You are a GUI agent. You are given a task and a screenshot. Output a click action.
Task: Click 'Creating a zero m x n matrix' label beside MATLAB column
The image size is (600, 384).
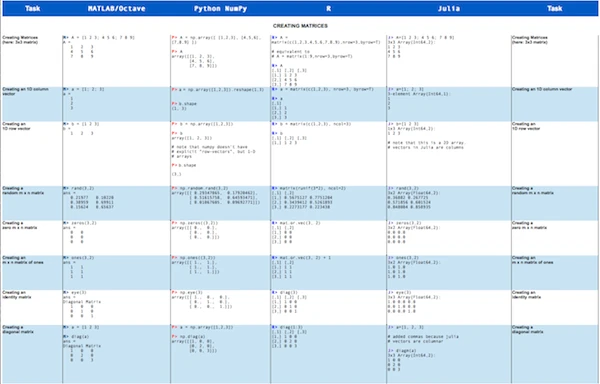(20, 225)
